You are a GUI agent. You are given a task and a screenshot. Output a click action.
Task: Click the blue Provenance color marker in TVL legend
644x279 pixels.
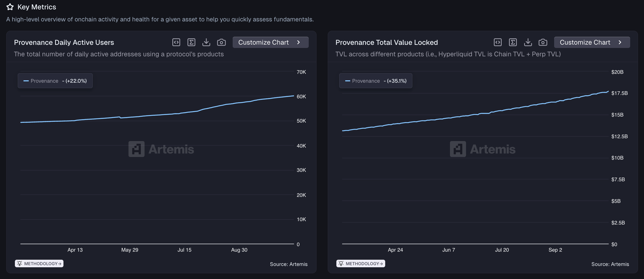tap(347, 81)
